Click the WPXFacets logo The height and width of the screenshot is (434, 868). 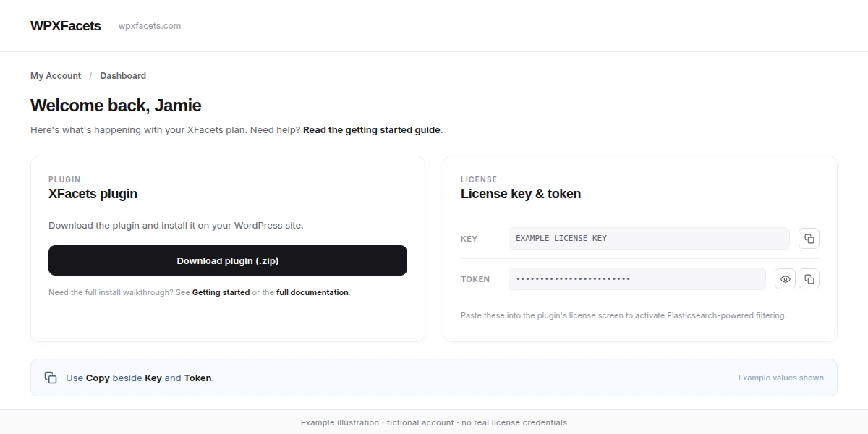click(66, 26)
